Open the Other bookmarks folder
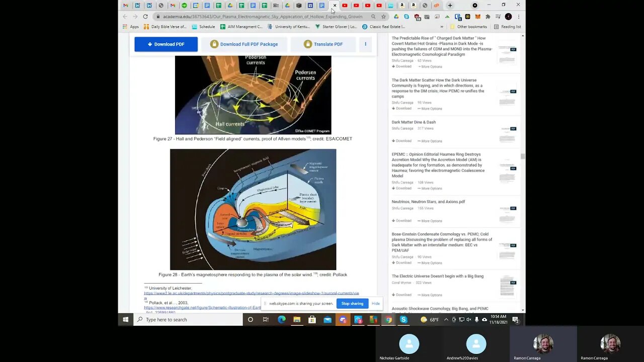The height and width of the screenshot is (362, 644). [468, 27]
